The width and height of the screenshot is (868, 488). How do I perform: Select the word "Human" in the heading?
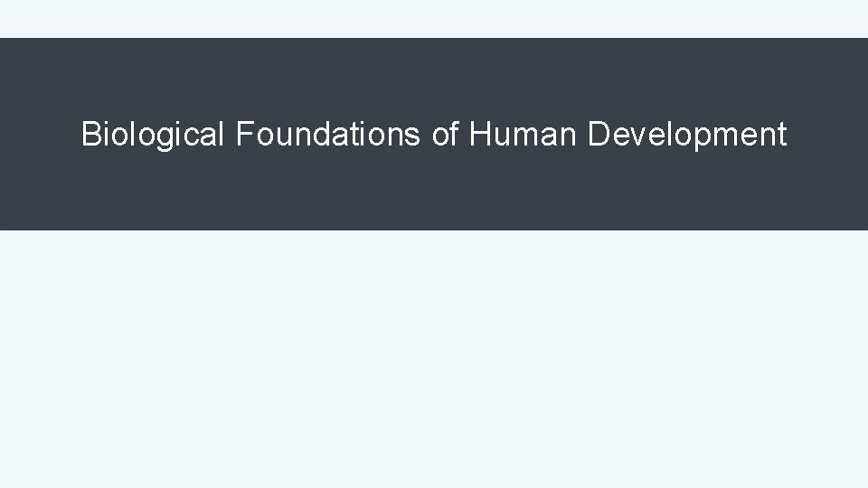coord(523,134)
